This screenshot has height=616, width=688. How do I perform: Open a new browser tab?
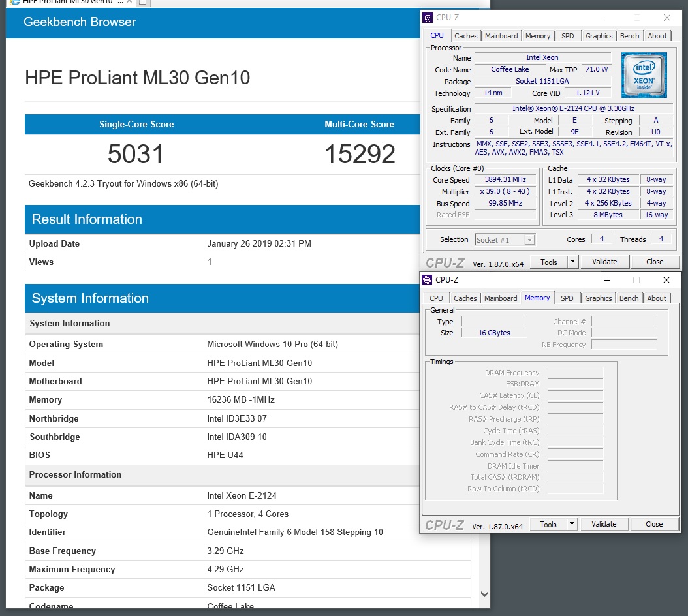point(143,2)
